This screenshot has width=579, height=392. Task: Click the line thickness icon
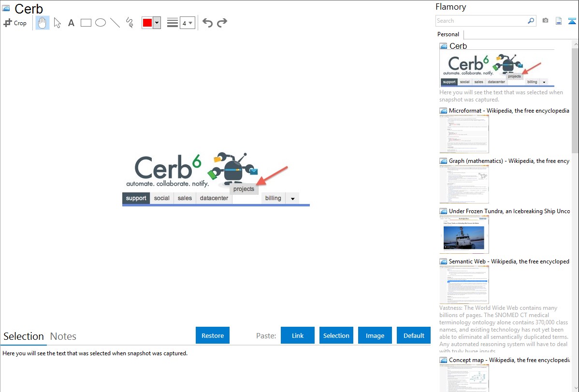173,23
